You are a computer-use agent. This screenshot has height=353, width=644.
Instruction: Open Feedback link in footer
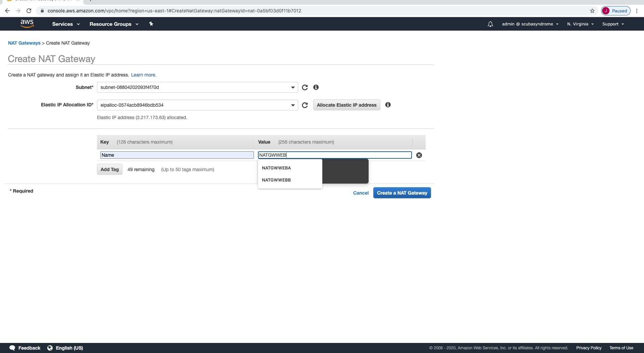click(29, 348)
